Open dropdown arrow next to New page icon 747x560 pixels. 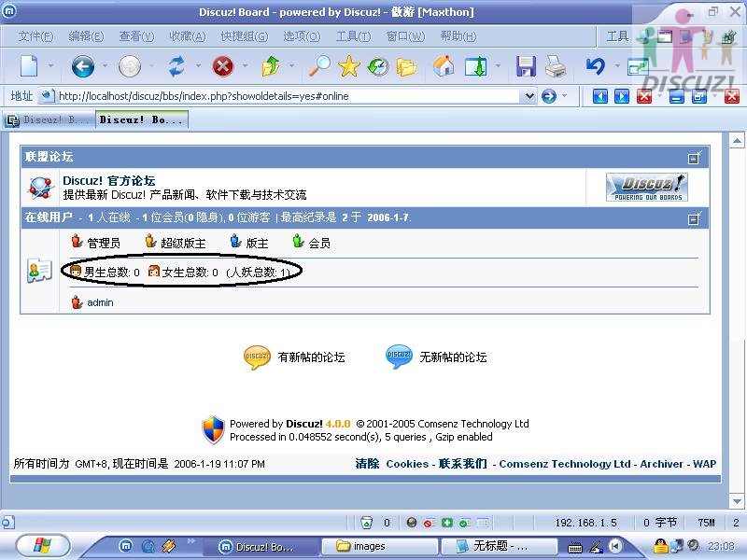50,66
